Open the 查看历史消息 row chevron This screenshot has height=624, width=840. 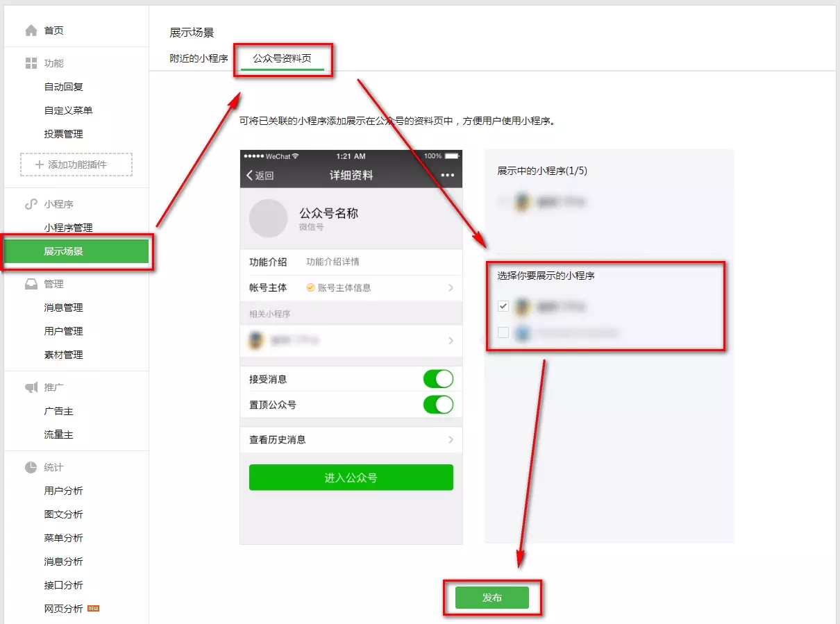click(451, 439)
